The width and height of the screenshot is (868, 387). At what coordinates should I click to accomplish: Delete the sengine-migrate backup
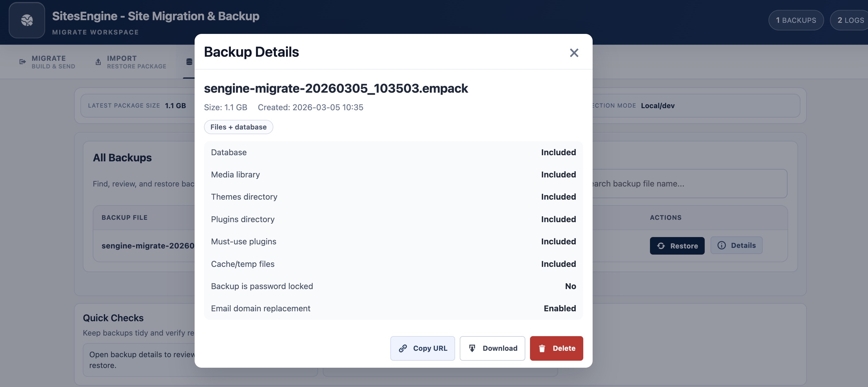pyautogui.click(x=556, y=349)
